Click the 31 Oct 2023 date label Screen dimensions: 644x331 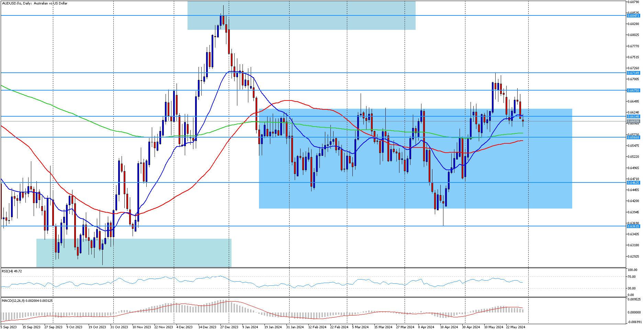click(x=119, y=327)
